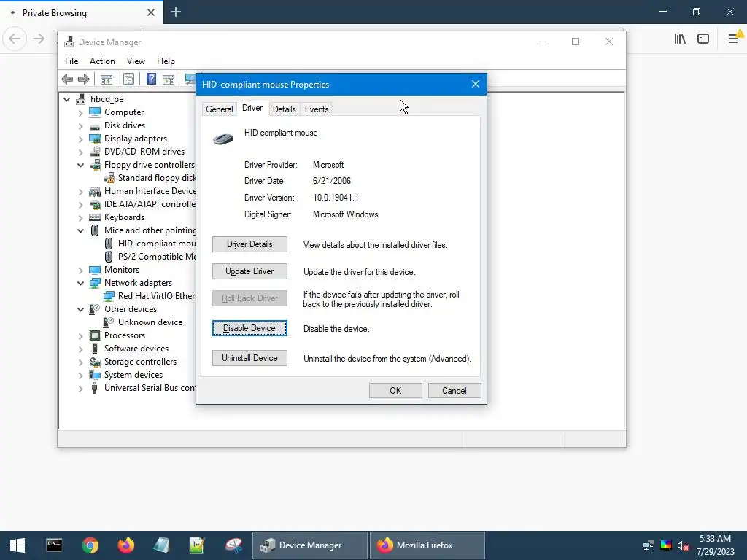Viewport: 747px width, 560px height.
Task: Click Cancel in the Properties dialog
Action: point(454,391)
